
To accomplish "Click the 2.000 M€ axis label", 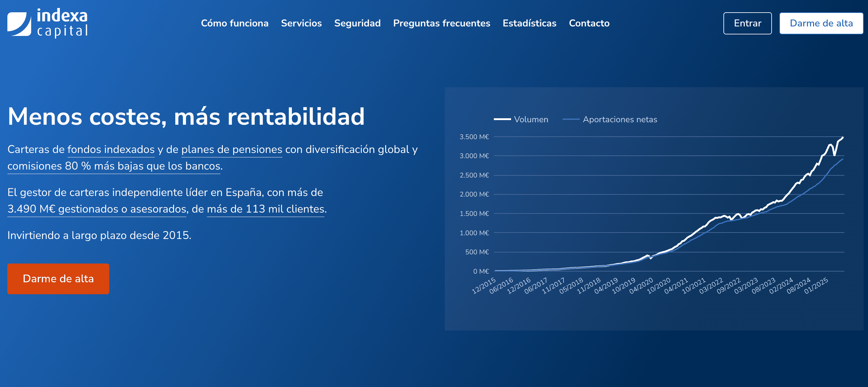I will [x=474, y=194].
